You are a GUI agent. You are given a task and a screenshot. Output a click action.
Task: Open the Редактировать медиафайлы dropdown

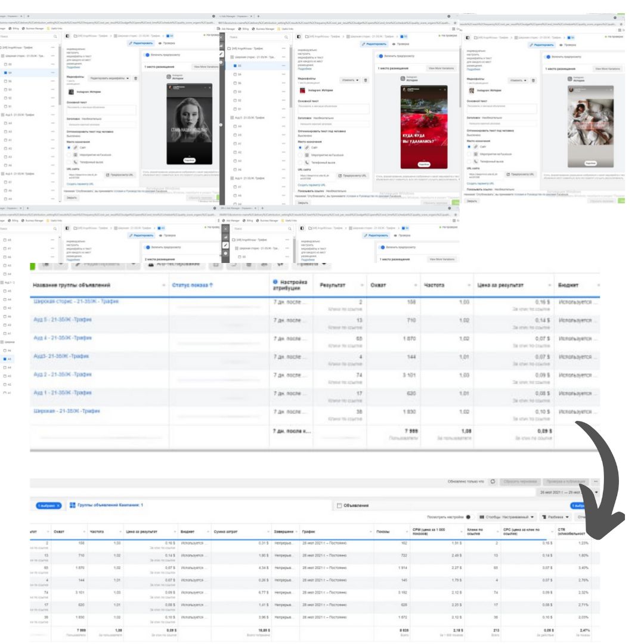point(109,78)
